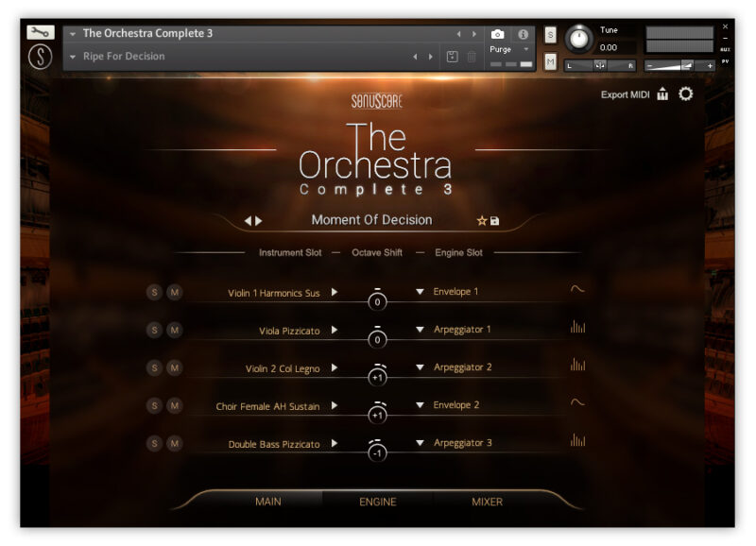The width and height of the screenshot is (756, 546).
Task: Click the arpeggiator bars icon beside Arpeggiator 1
Action: click(x=577, y=329)
